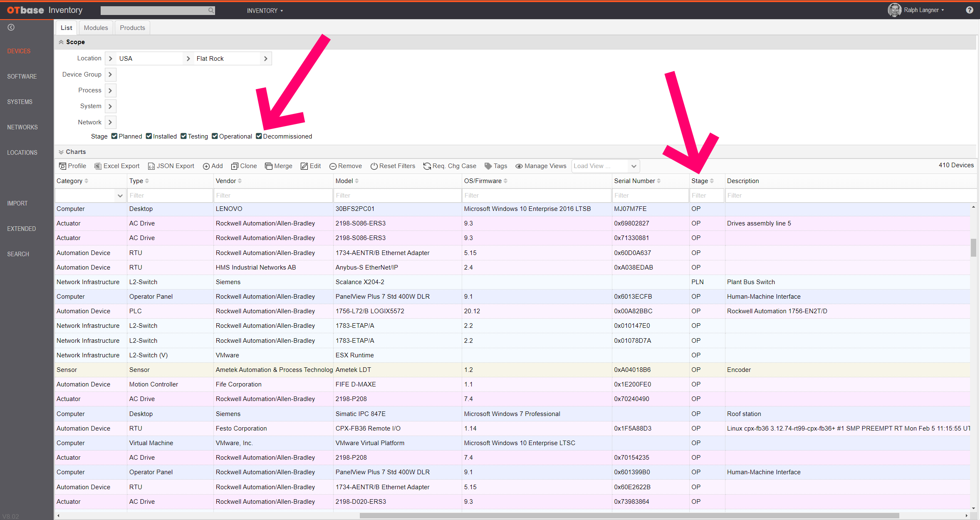The image size is (980, 520).
Task: Click Ralph Langner user avatar
Action: (x=894, y=10)
